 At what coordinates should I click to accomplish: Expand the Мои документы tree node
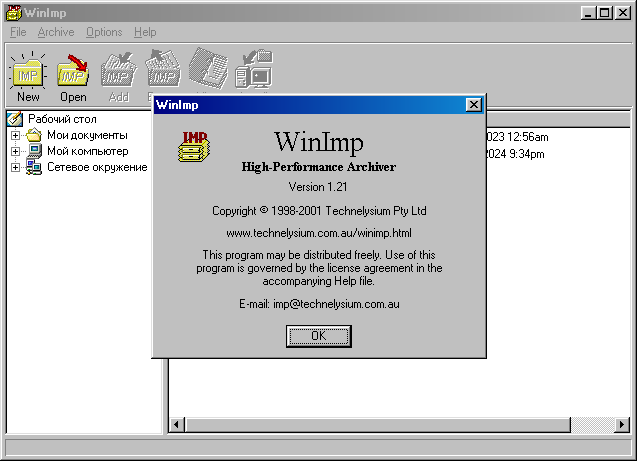[15, 135]
